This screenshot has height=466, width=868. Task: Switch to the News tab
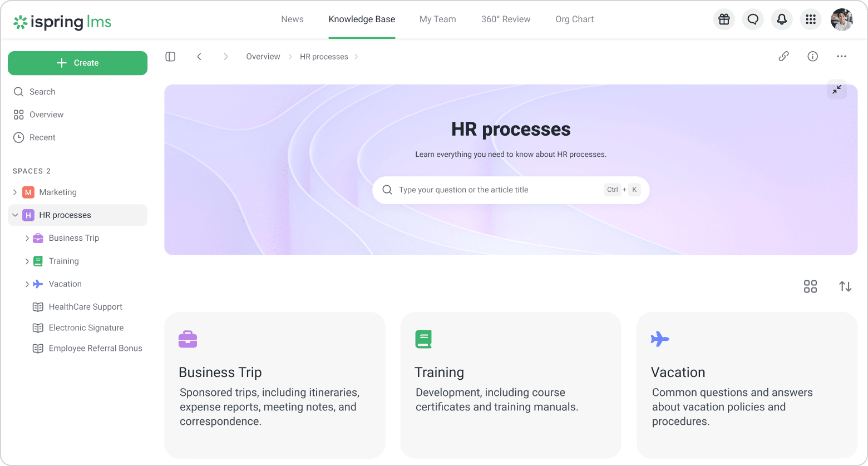(x=292, y=19)
